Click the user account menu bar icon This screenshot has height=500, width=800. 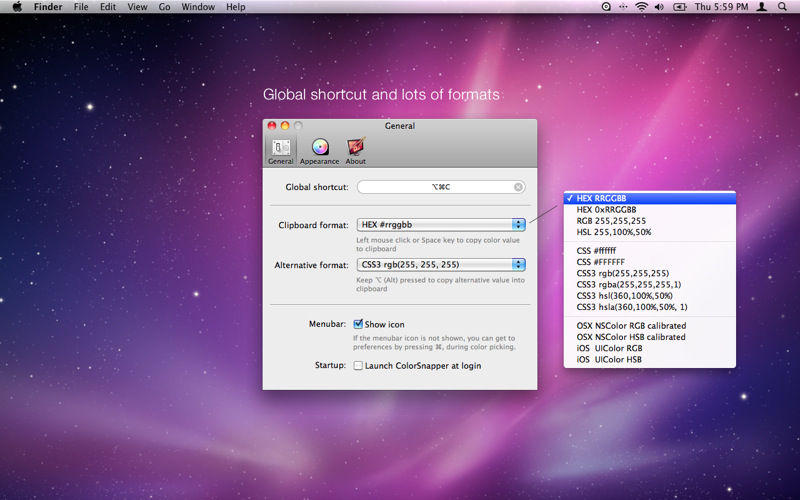(x=762, y=7)
